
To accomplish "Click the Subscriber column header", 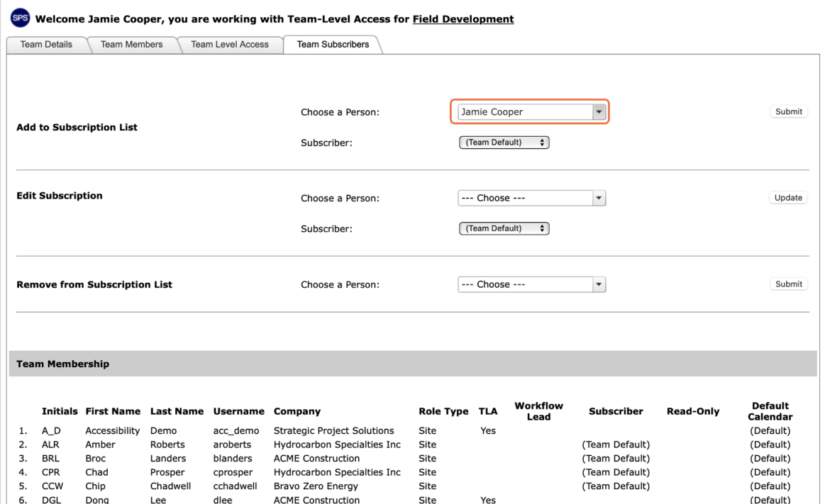I will 616,411.
